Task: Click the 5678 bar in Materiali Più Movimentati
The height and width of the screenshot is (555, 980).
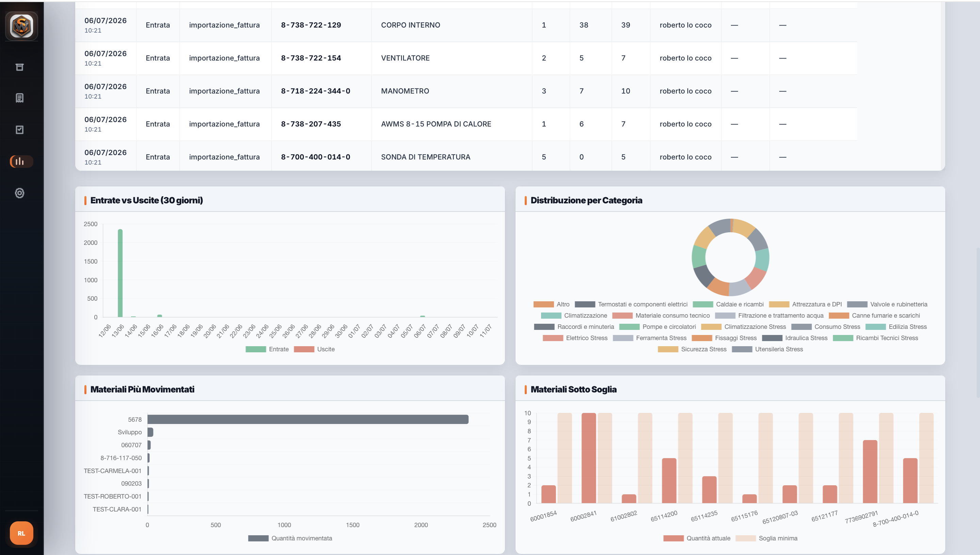Action: [x=308, y=419]
